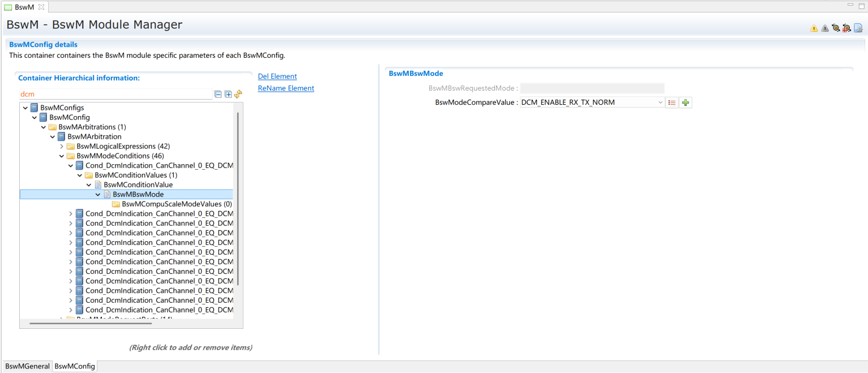
Task: Click the gray warning triangle icon
Action: click(x=824, y=28)
